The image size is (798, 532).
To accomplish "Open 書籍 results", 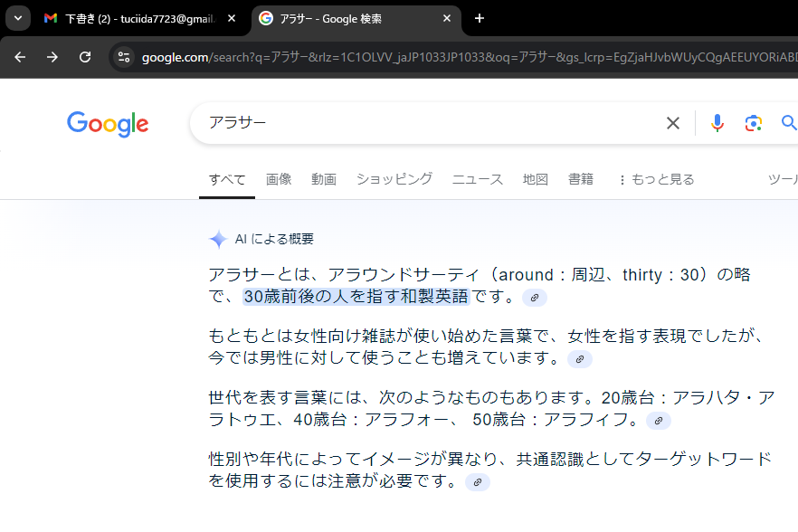I will [x=581, y=180].
